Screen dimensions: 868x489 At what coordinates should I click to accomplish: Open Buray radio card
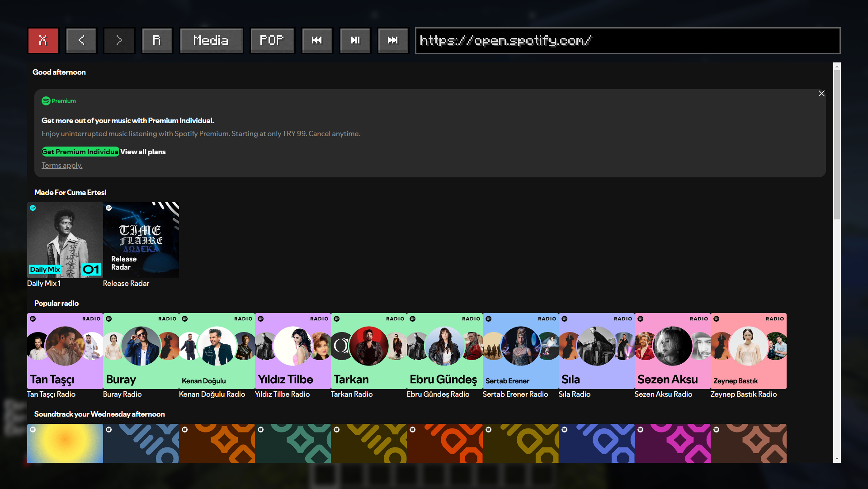click(141, 351)
